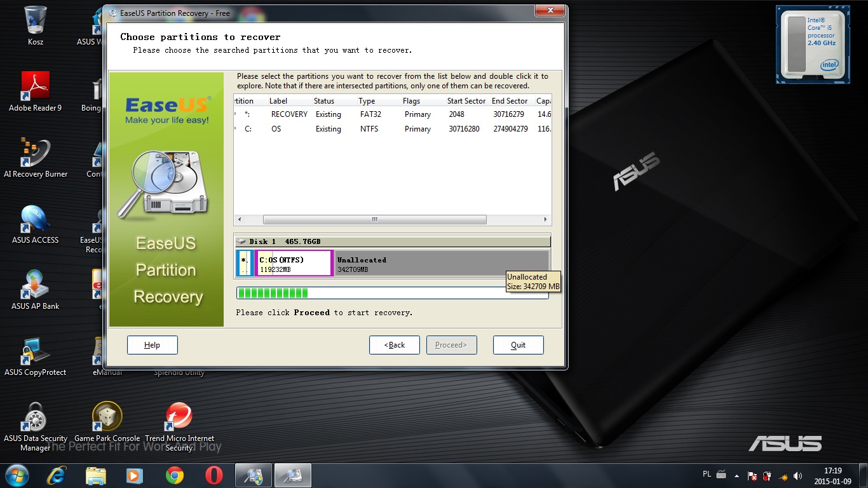Open AI Recovery Burner desktop shortcut
The height and width of the screenshot is (488, 868).
coord(36,158)
